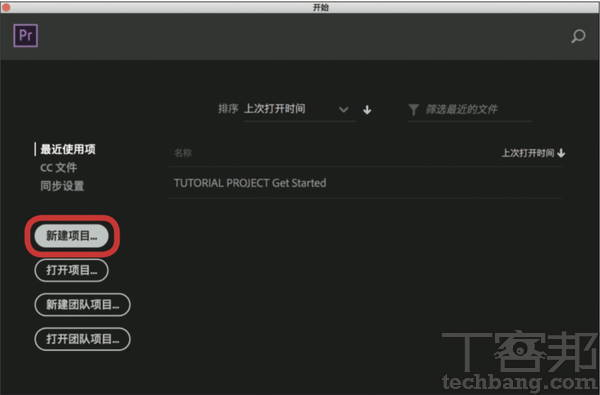Click the 打开项目 button
The image size is (600, 395).
(x=72, y=270)
